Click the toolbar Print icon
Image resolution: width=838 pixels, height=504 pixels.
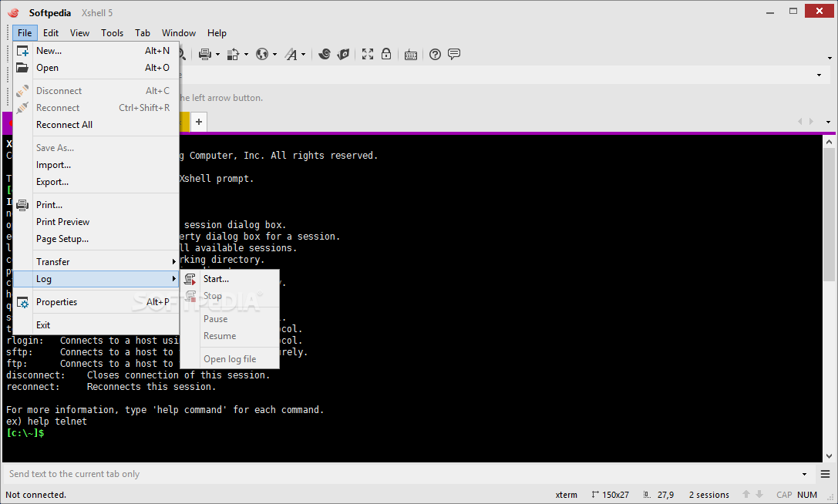click(205, 54)
